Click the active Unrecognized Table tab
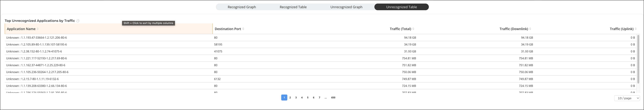This screenshot has width=644, height=110. coord(401,7)
